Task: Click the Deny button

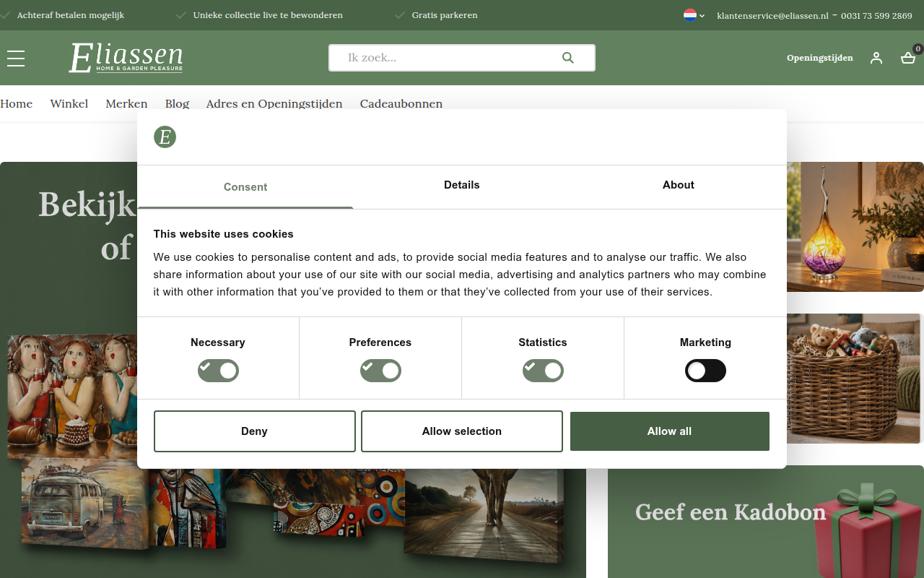Action: (254, 431)
